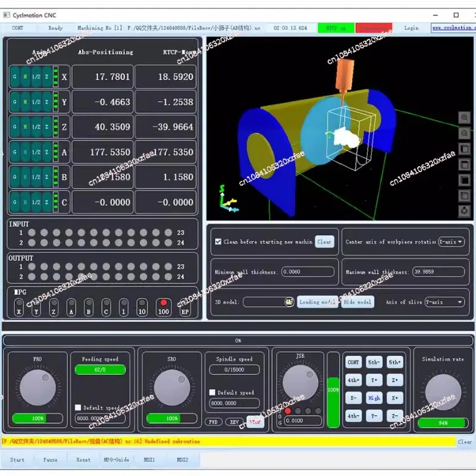This screenshot has height=476, width=476.
Task: Click the 1/2 button in the B axis row
Action: coord(36,177)
